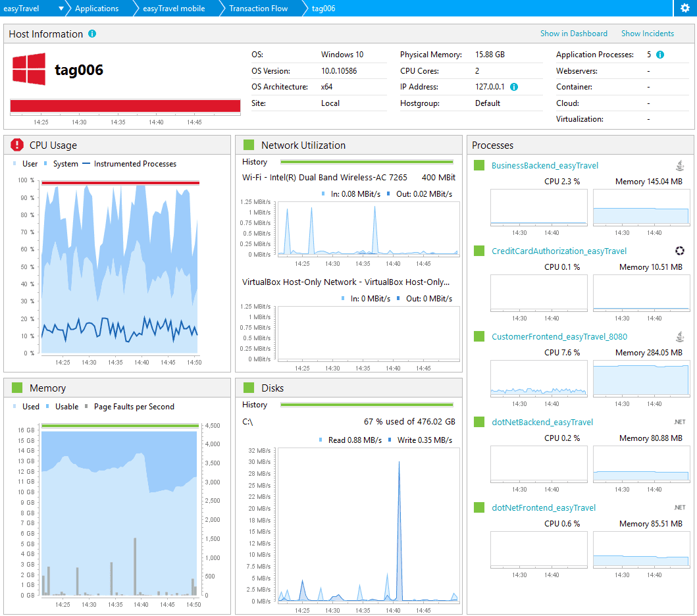Click the red host health timeline bar
Viewport: 697px width, 616px height.
click(x=125, y=106)
